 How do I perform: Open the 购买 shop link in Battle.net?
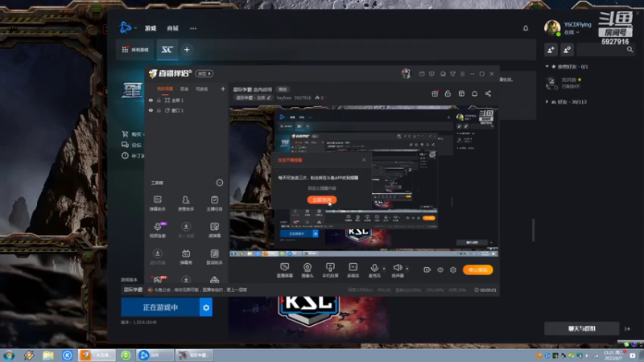pyautogui.click(x=132, y=134)
